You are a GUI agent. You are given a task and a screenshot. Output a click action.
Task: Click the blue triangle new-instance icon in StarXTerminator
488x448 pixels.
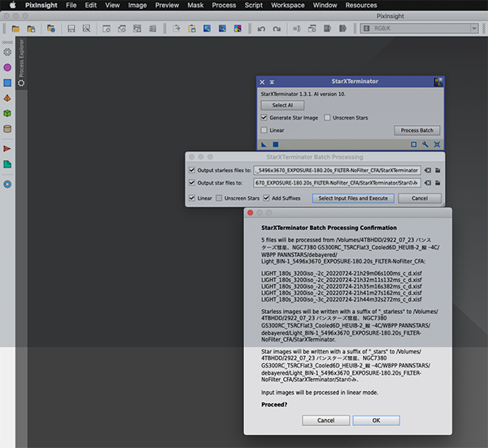pyautogui.click(x=264, y=145)
